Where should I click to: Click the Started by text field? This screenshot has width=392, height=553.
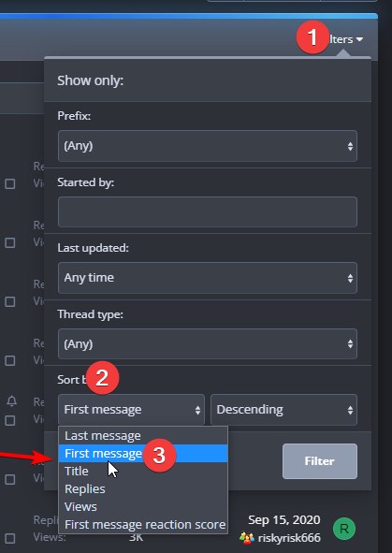point(208,212)
